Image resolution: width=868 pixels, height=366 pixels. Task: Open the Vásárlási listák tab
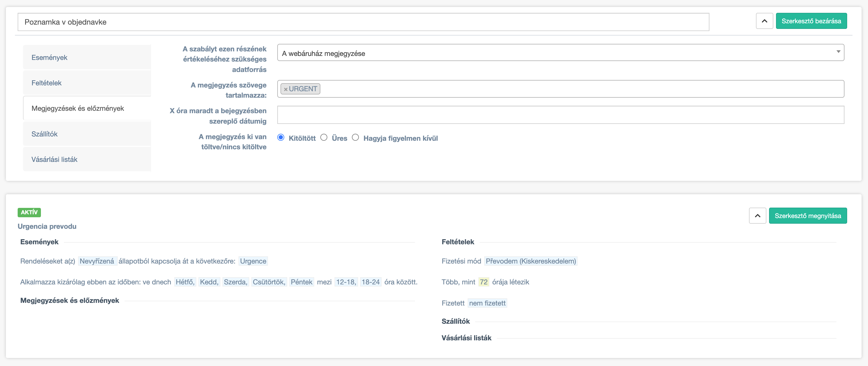[87, 159]
